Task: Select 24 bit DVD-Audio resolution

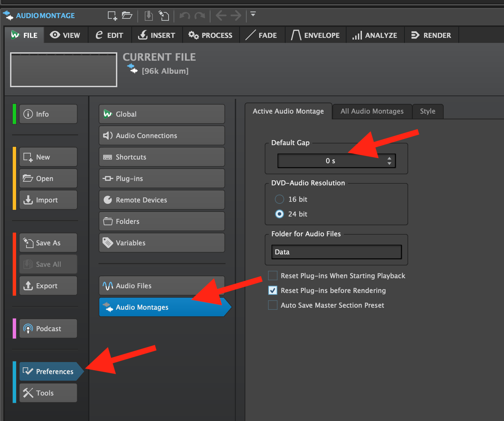Action: click(279, 214)
